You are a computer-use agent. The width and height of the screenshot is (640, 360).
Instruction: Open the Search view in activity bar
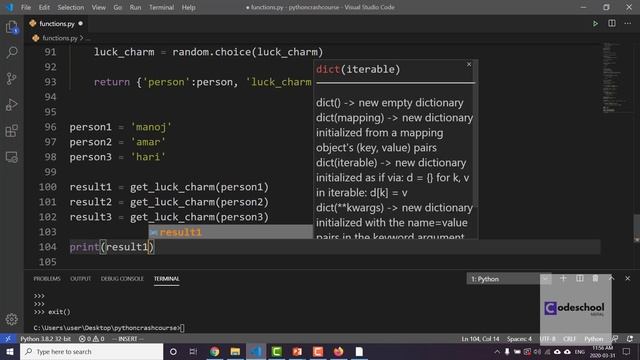(x=12, y=52)
